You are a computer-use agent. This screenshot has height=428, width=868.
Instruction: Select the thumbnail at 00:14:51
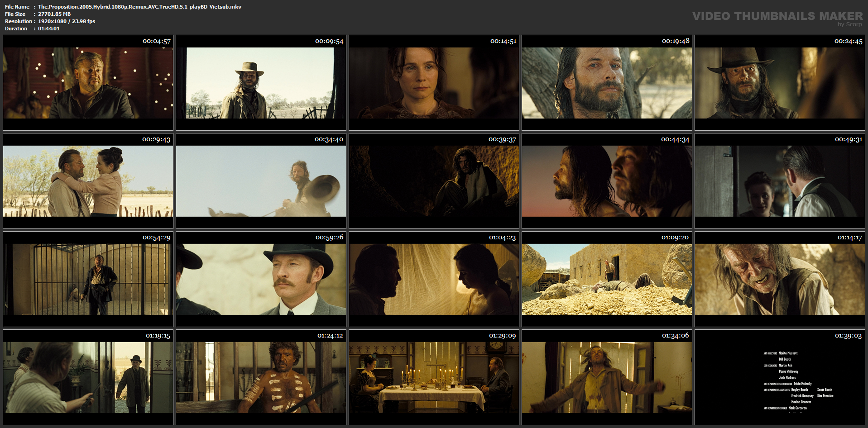[x=434, y=83]
